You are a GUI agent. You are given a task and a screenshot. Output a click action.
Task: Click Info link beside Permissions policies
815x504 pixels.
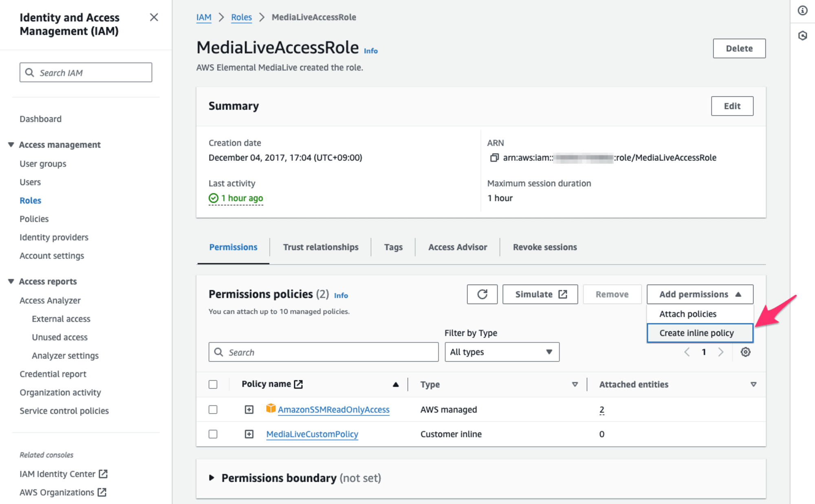coord(341,296)
